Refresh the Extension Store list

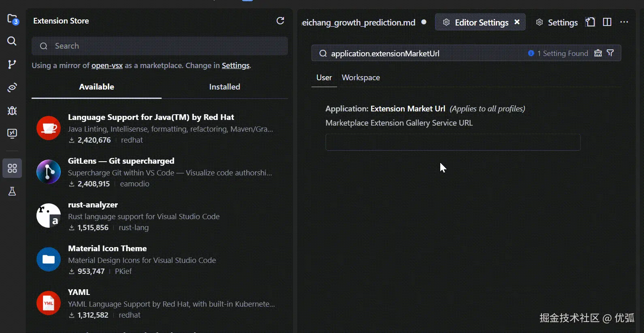pos(280,21)
